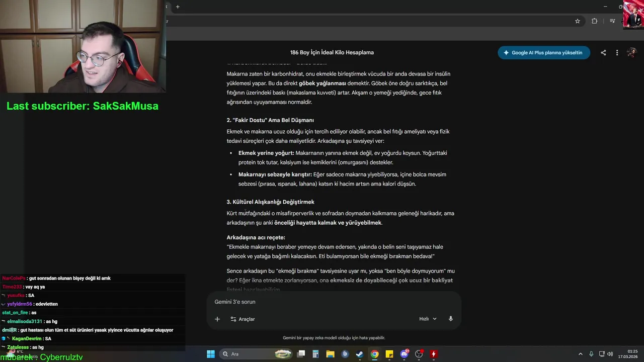Click chat username ysfyldrm56
Image resolution: width=644 pixels, height=362 pixels.
pyautogui.click(x=20, y=304)
